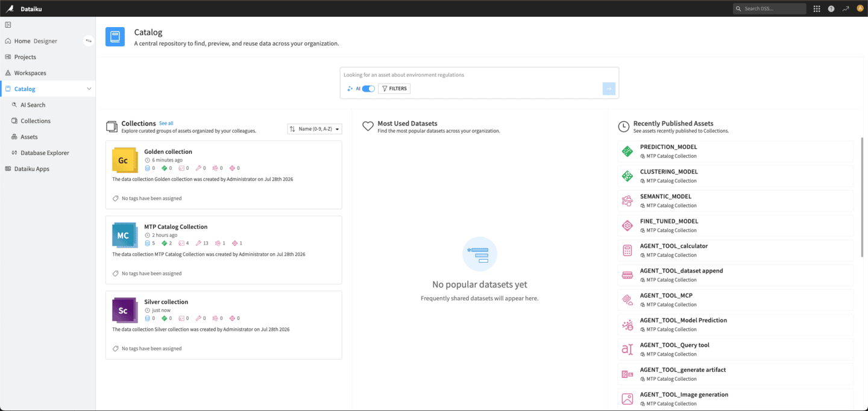This screenshot has height=411, width=868.
Task: Open the Silver collection title
Action: pyautogui.click(x=166, y=302)
